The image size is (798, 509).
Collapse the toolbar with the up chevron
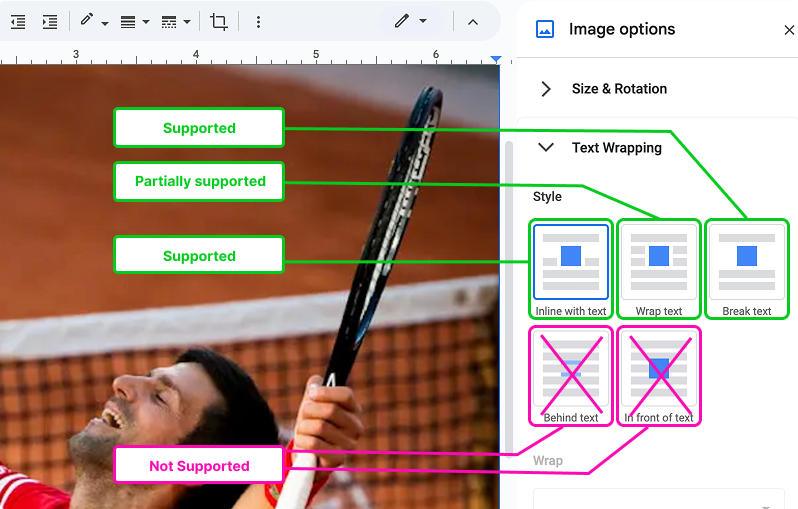473,21
